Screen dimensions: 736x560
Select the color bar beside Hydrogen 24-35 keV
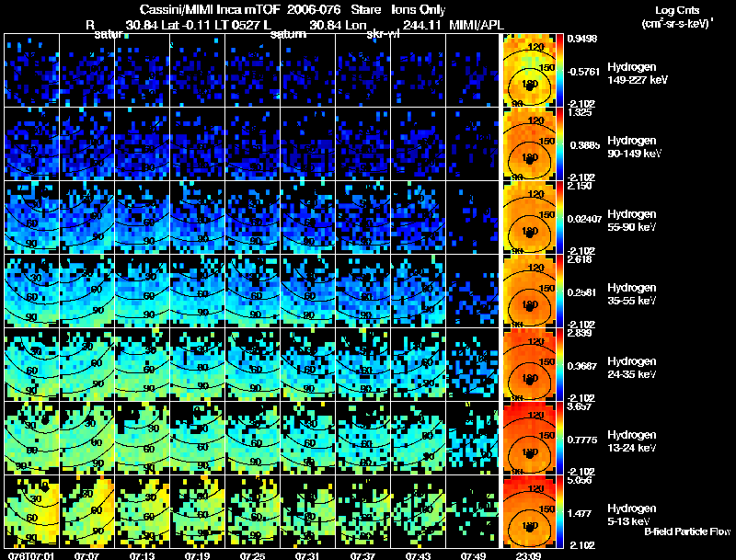coord(559,364)
